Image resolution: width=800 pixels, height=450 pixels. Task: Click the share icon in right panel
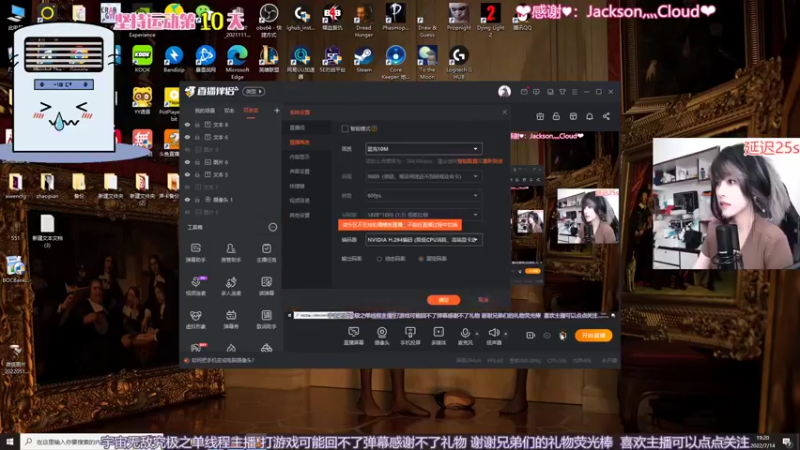click(606, 116)
